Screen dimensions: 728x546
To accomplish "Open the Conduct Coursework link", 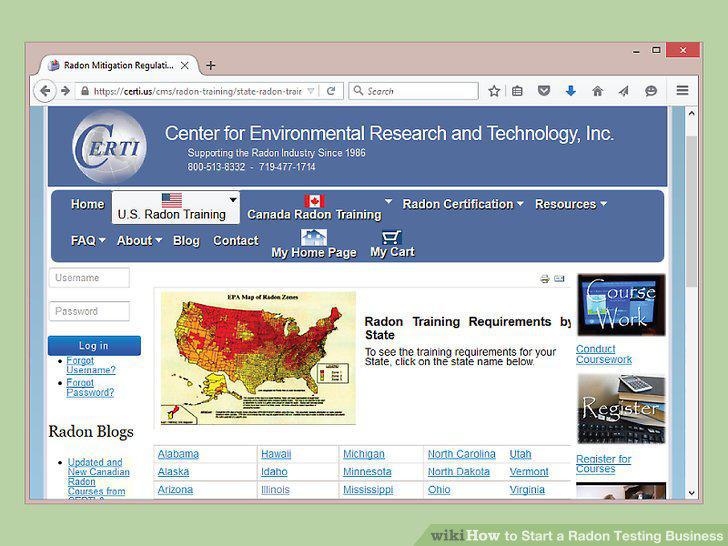I will (604, 354).
